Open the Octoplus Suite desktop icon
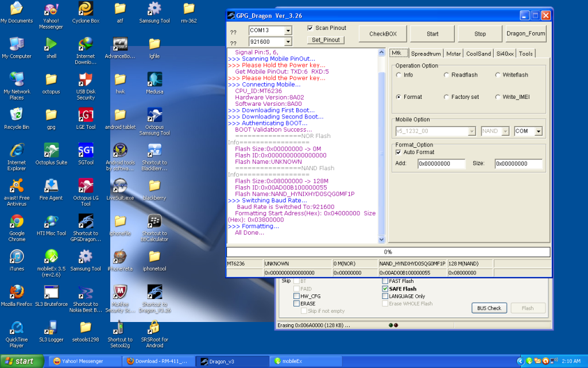 tap(51, 154)
